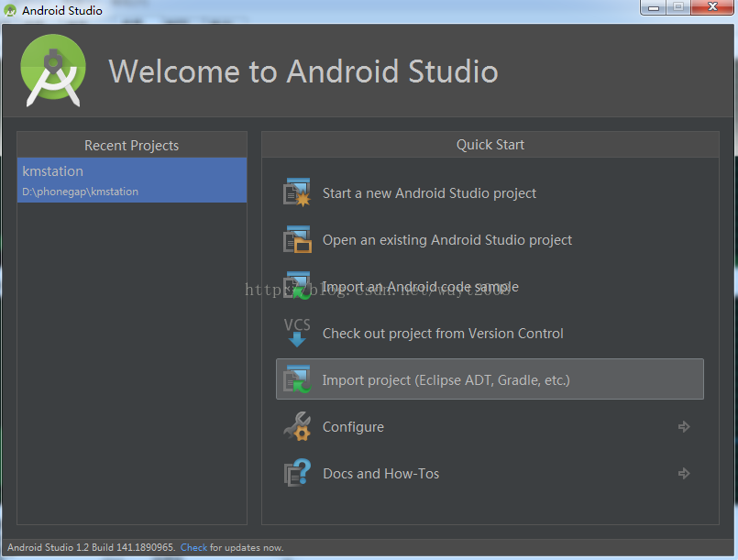Click the Recent Projects panel header
Image resolution: width=738 pixels, height=560 pixels.
[132, 146]
